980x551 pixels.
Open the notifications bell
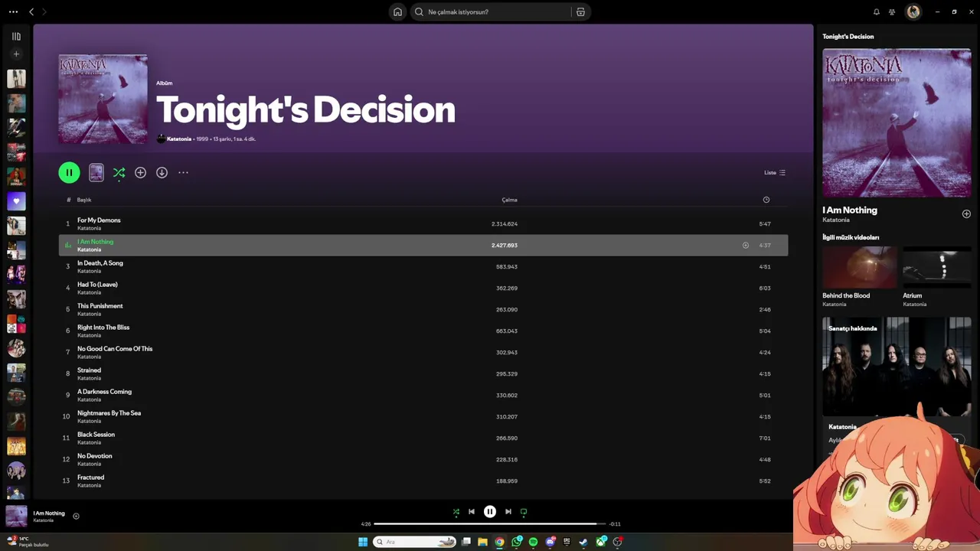click(877, 11)
